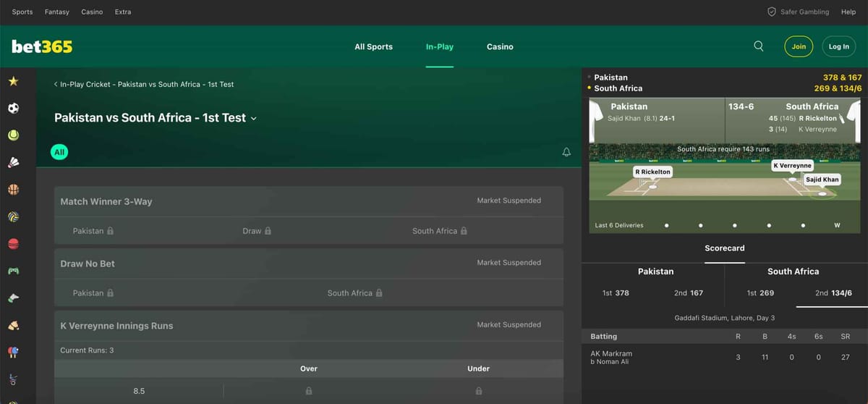868x404 pixels.
Task: Collapse the Match Winner 3-Way market
Action: (x=309, y=201)
